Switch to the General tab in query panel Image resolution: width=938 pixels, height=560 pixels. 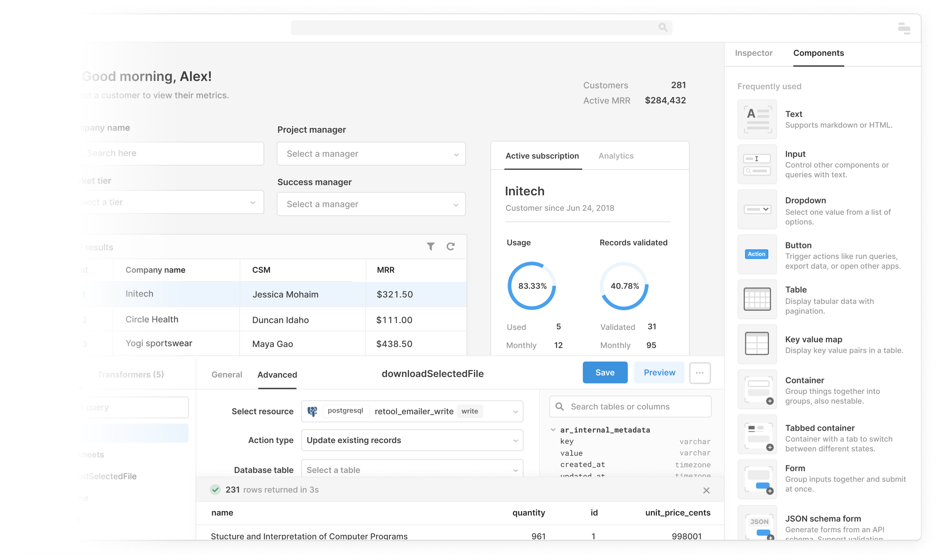click(227, 374)
